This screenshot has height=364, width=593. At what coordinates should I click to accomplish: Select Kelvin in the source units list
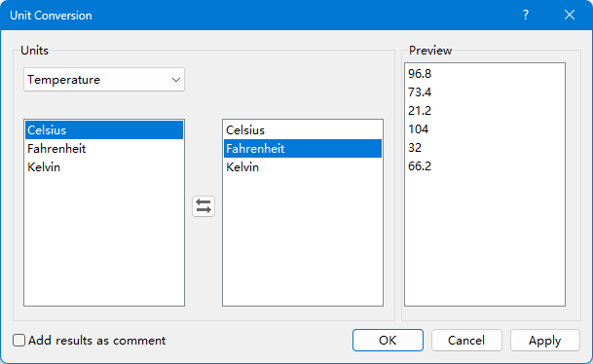coord(104,167)
